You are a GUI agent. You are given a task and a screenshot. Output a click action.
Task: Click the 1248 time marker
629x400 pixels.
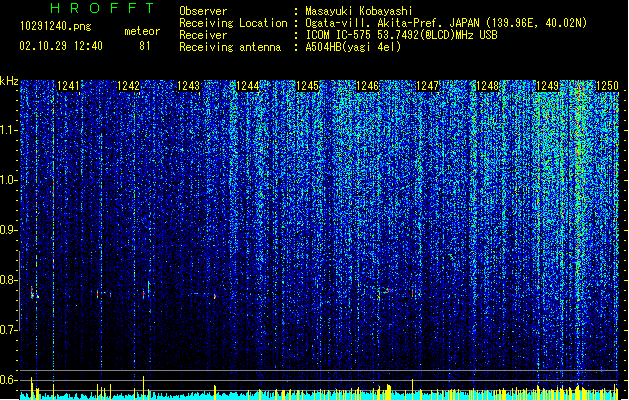pyautogui.click(x=487, y=86)
